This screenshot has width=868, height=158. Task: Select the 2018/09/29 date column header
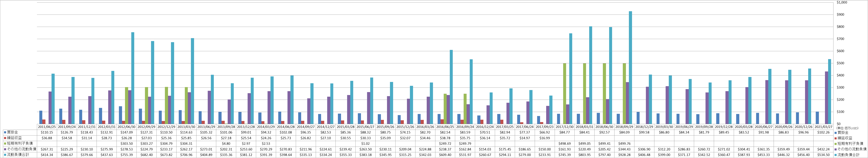click(624, 127)
